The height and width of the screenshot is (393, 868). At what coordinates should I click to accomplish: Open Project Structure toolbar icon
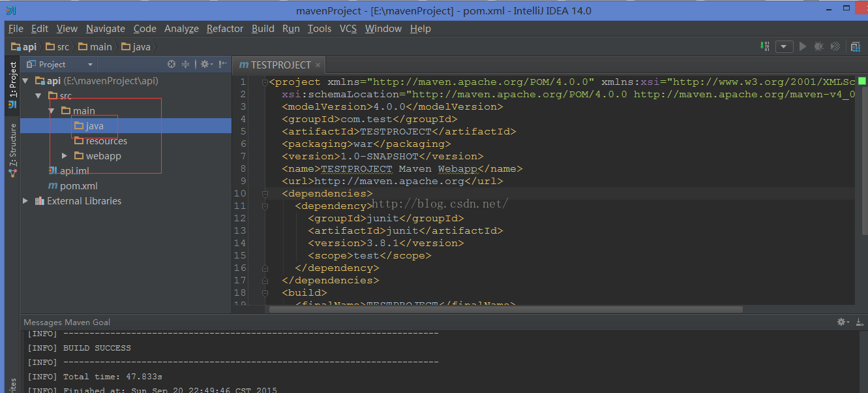tap(855, 46)
